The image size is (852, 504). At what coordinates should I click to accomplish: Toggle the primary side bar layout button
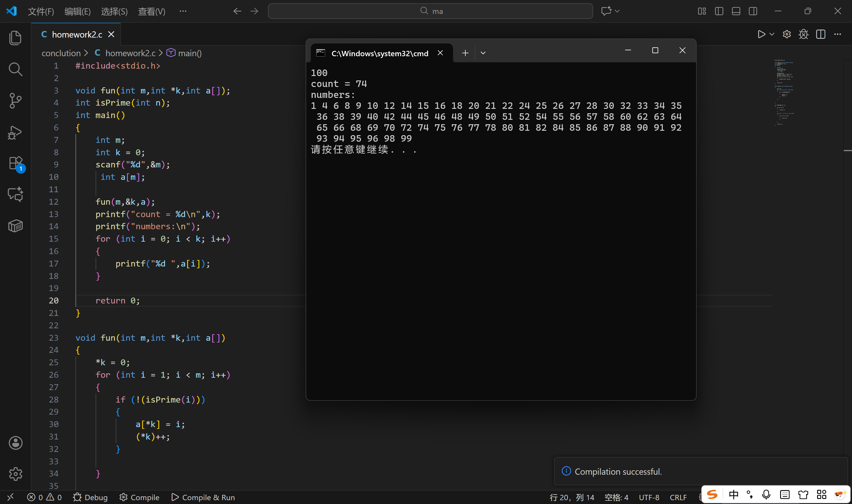(x=719, y=11)
